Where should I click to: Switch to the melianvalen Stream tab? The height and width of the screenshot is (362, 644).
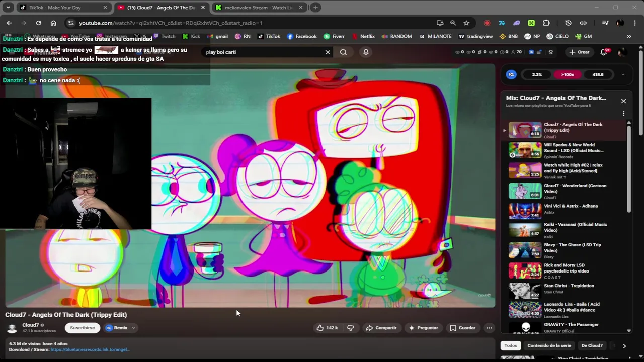click(x=259, y=8)
